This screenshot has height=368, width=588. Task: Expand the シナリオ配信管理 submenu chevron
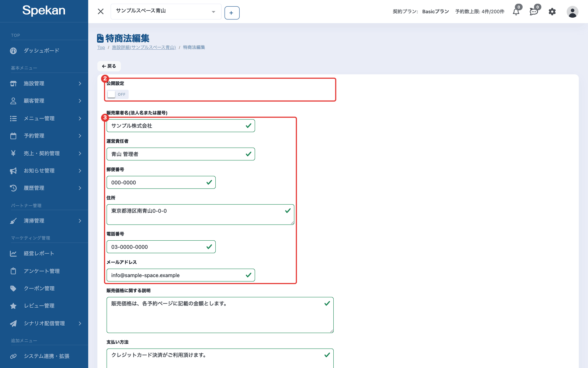pos(80,323)
